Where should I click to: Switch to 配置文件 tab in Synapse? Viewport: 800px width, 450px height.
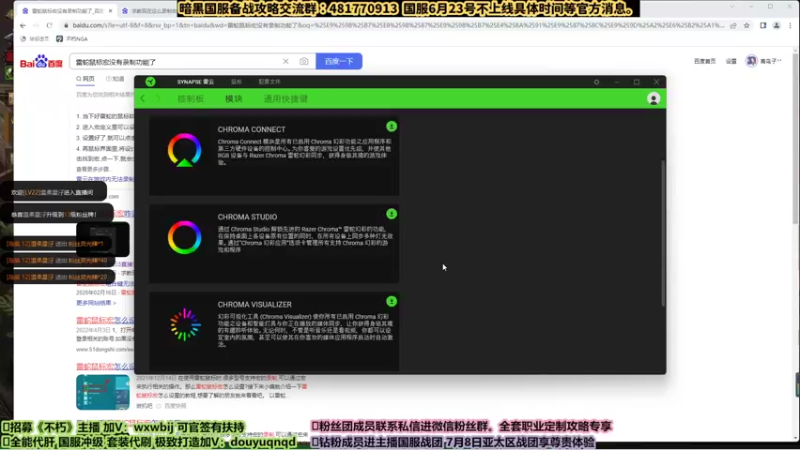click(x=269, y=82)
